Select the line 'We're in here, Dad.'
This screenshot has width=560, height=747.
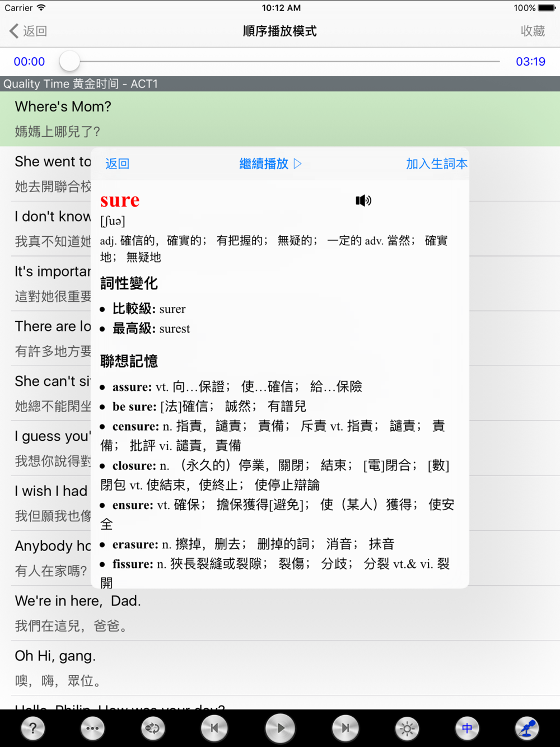click(x=78, y=601)
